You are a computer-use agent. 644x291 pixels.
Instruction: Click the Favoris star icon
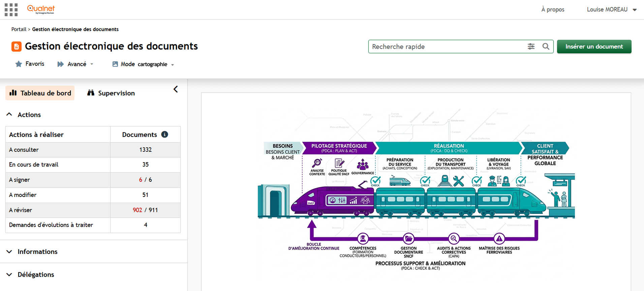[x=19, y=64]
